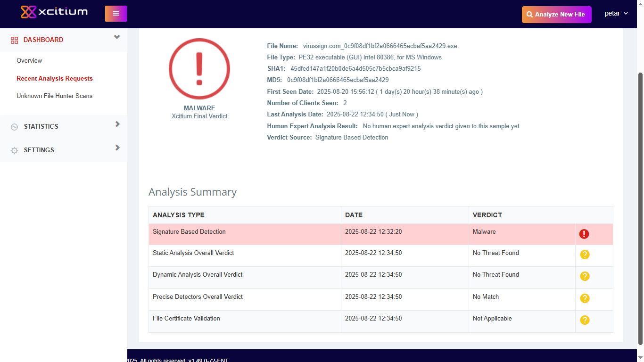Image resolution: width=644 pixels, height=362 pixels.
Task: Go to Recent Analysis Requests
Action: (x=55, y=78)
